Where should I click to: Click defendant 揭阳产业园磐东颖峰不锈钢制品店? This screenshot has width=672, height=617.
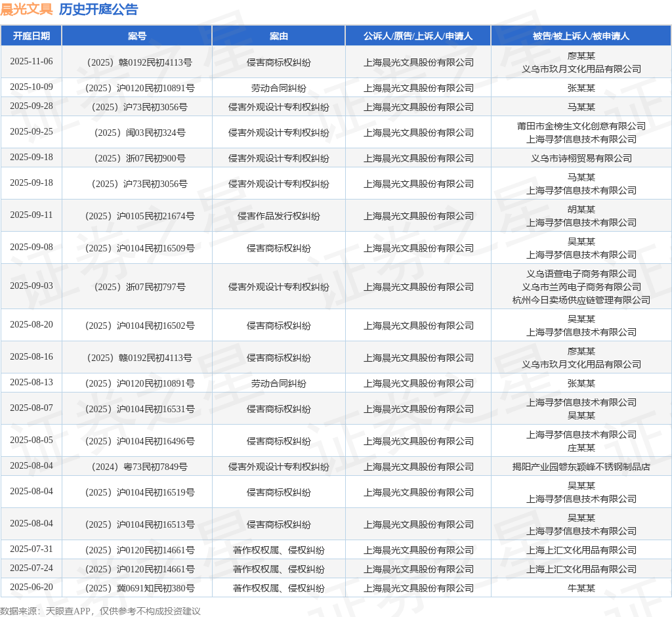(581, 467)
